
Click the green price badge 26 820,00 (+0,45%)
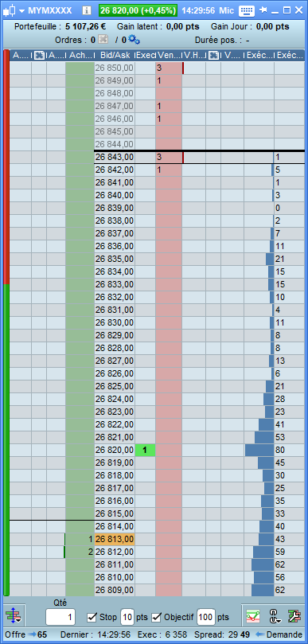(x=138, y=10)
